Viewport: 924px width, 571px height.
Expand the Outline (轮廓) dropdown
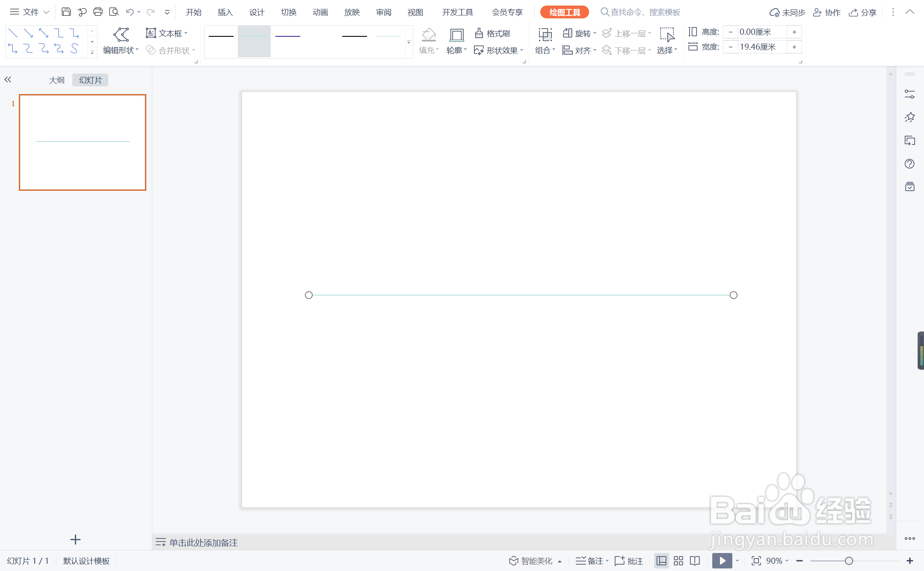456,50
